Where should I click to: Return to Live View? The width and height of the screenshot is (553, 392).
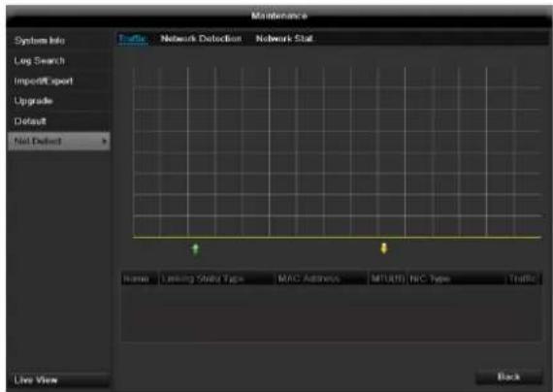pos(58,380)
